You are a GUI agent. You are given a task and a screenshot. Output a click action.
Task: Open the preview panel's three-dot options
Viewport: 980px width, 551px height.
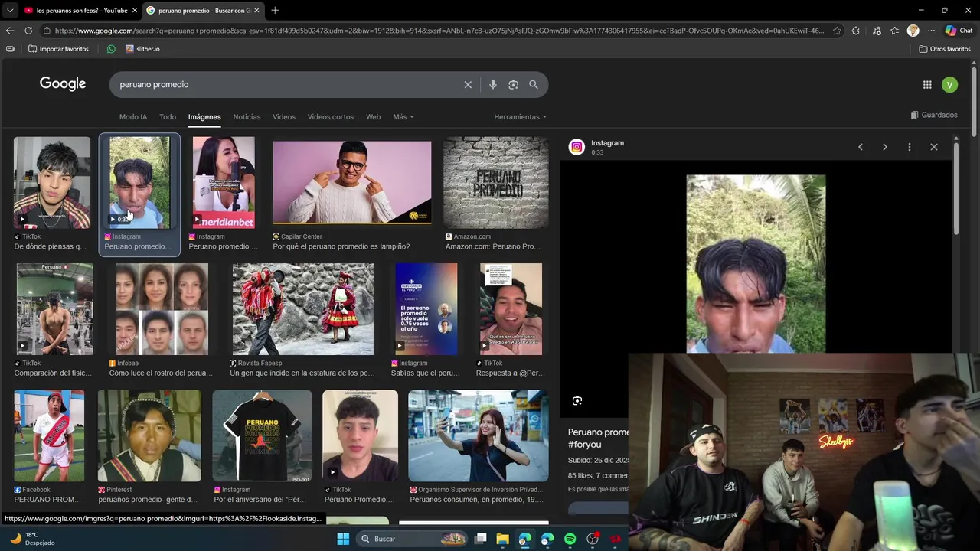click(910, 147)
